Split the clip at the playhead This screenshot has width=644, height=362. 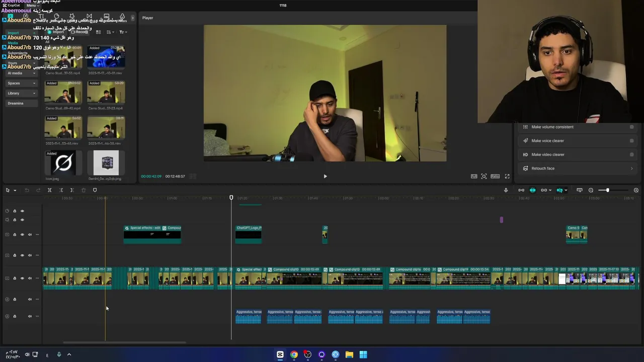49,190
